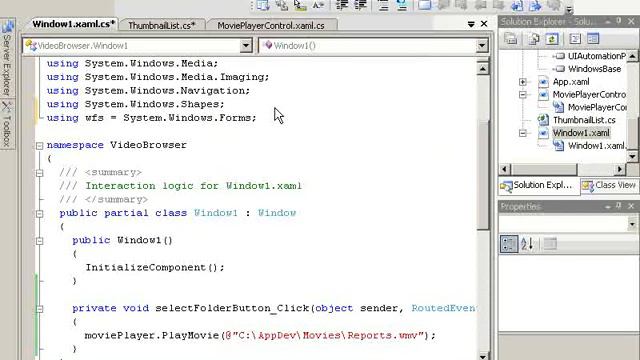Collapse the VideoBrowser namespace region

point(39,145)
